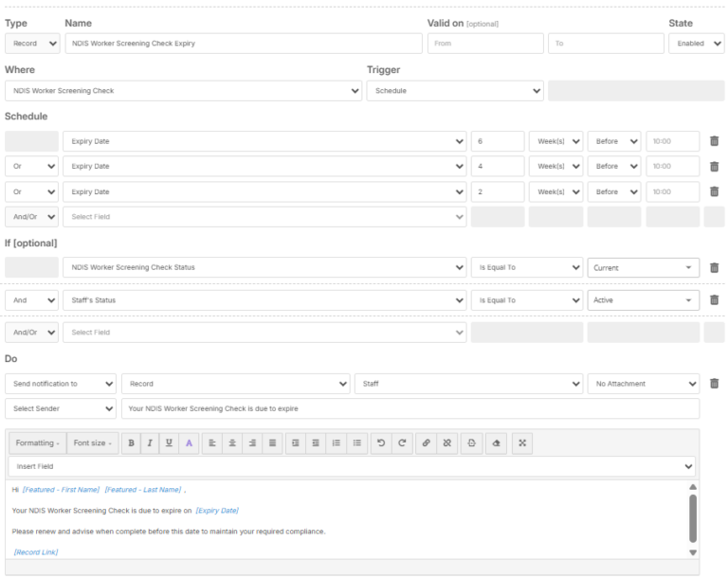Click the fullscreen expand editor icon
Image resolution: width=728 pixels, height=578 pixels.
pyautogui.click(x=521, y=443)
